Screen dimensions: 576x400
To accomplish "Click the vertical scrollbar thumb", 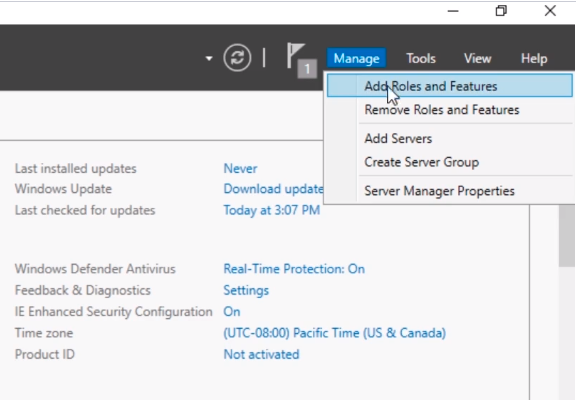I will 566,236.
